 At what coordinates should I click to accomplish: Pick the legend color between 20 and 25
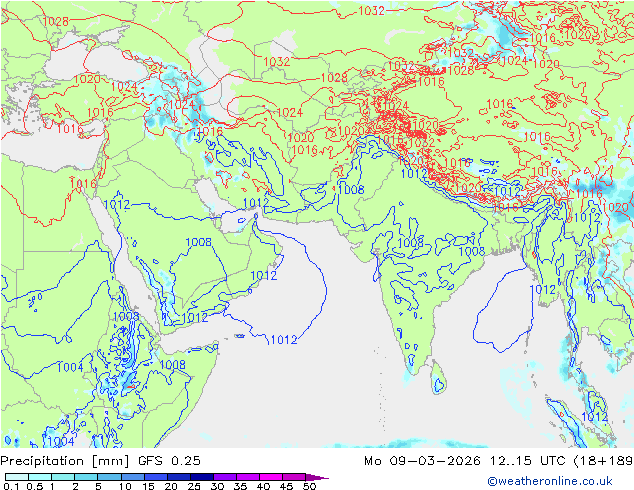point(179,477)
